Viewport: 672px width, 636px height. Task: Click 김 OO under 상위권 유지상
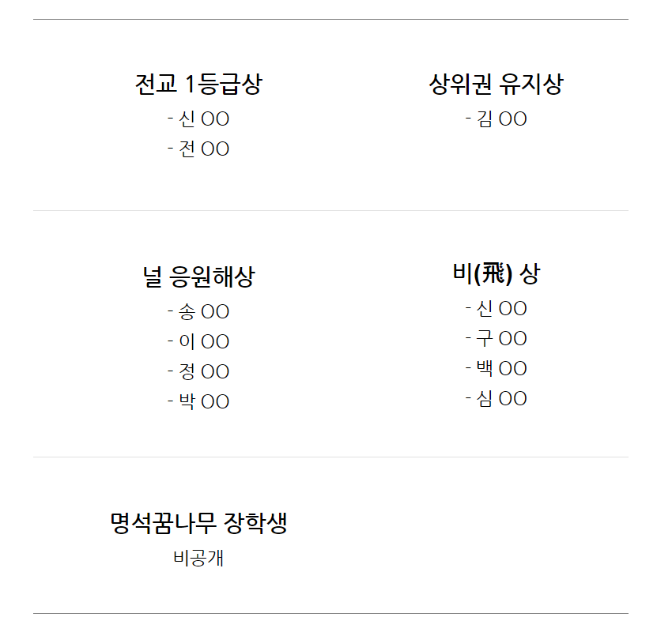pos(496,119)
